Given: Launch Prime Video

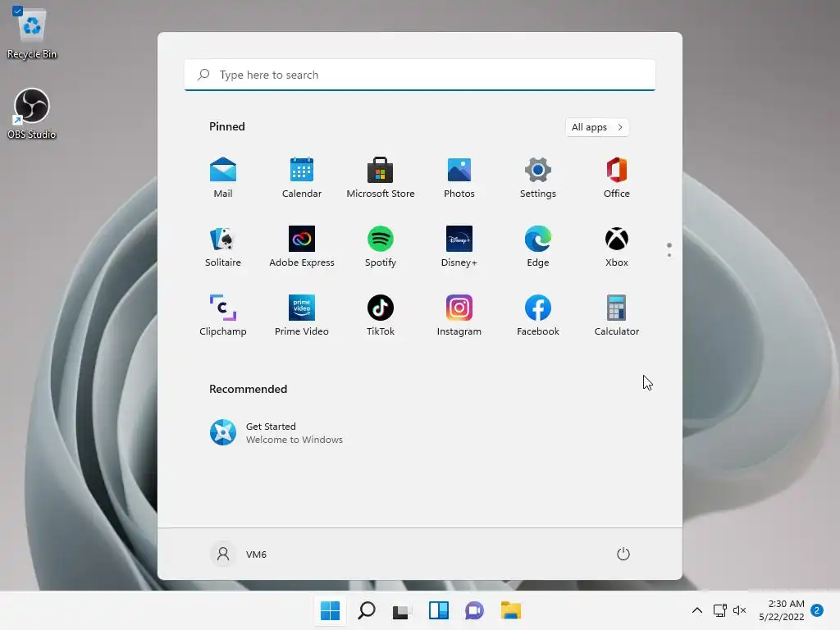Looking at the screenshot, I should point(302,316).
